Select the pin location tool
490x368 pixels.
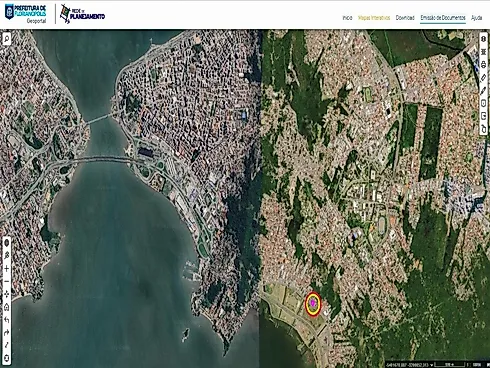[6, 255]
